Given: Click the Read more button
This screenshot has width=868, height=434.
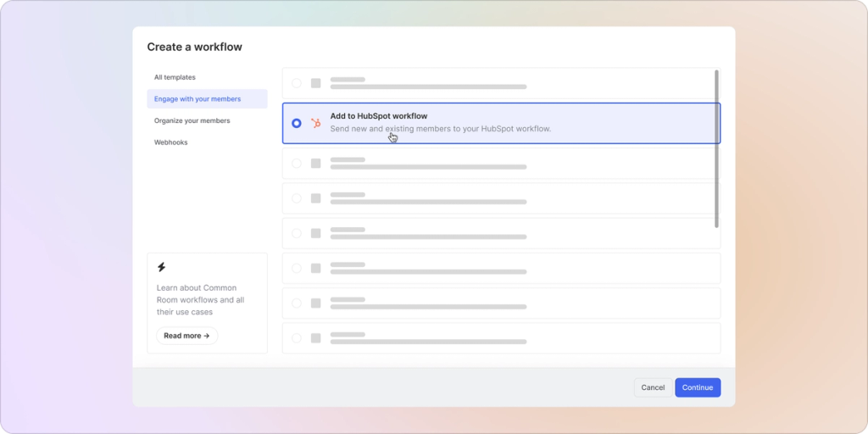Looking at the screenshot, I should (187, 336).
